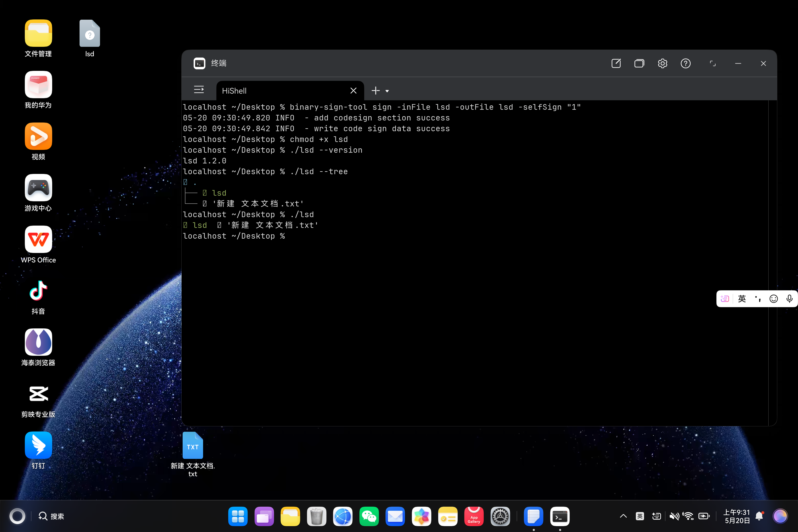798x532 pixels.
Task: Click the terminal app icon beside 终端 title
Action: click(x=199, y=63)
